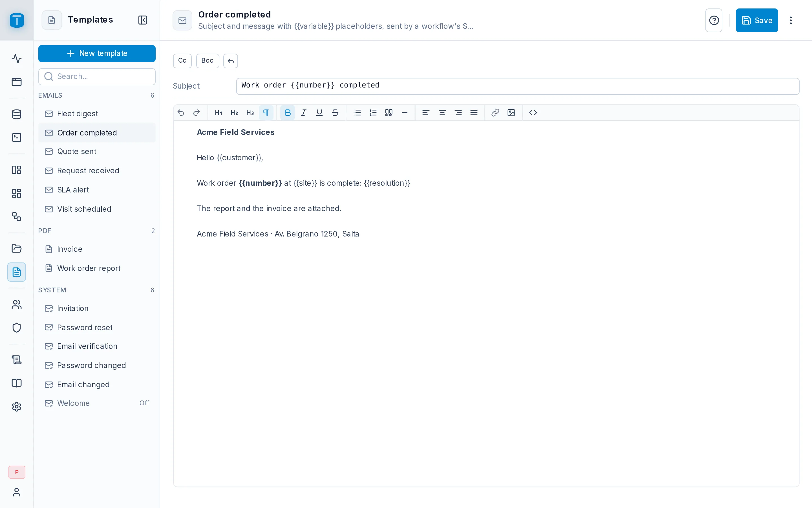Open the security shield nav icon
Image resolution: width=812 pixels, height=508 pixels.
click(x=17, y=328)
